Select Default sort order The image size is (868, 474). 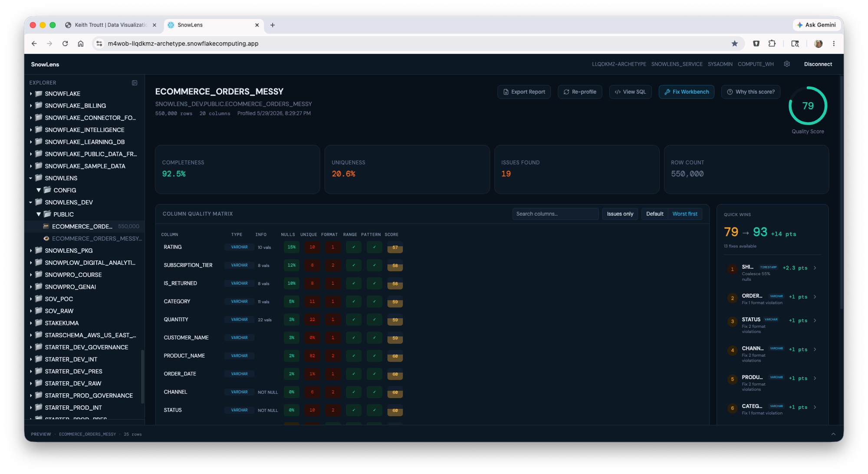point(654,214)
